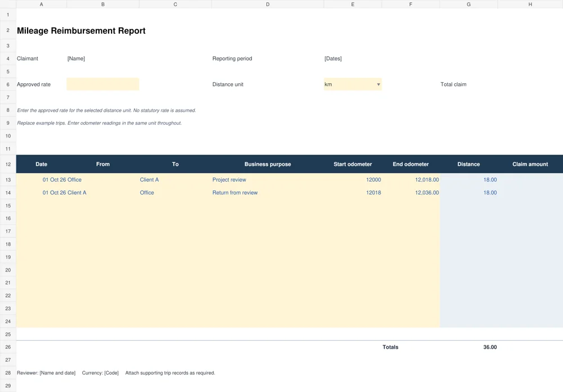563x392 pixels.
Task: Select the Mileage Reimbursement Report title
Action: point(81,31)
